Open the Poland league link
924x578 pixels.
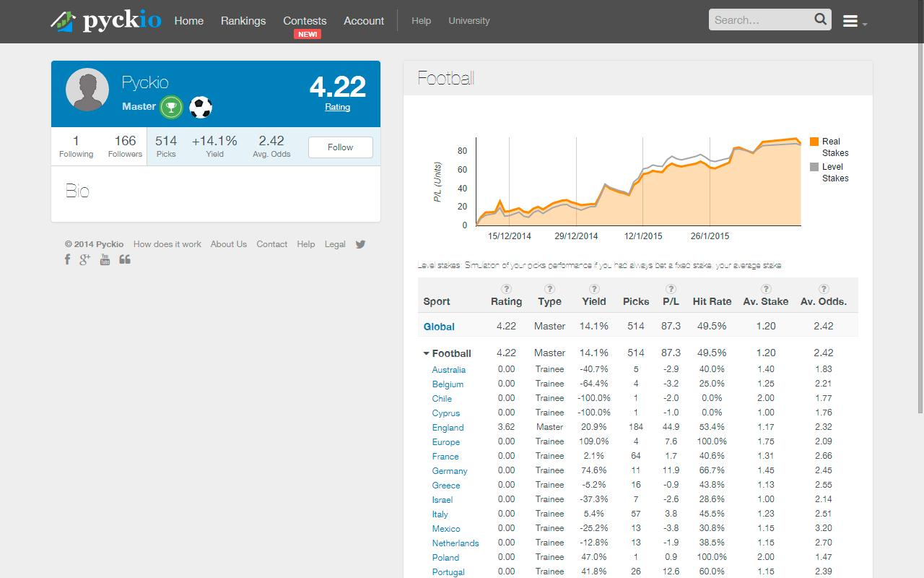[445, 558]
